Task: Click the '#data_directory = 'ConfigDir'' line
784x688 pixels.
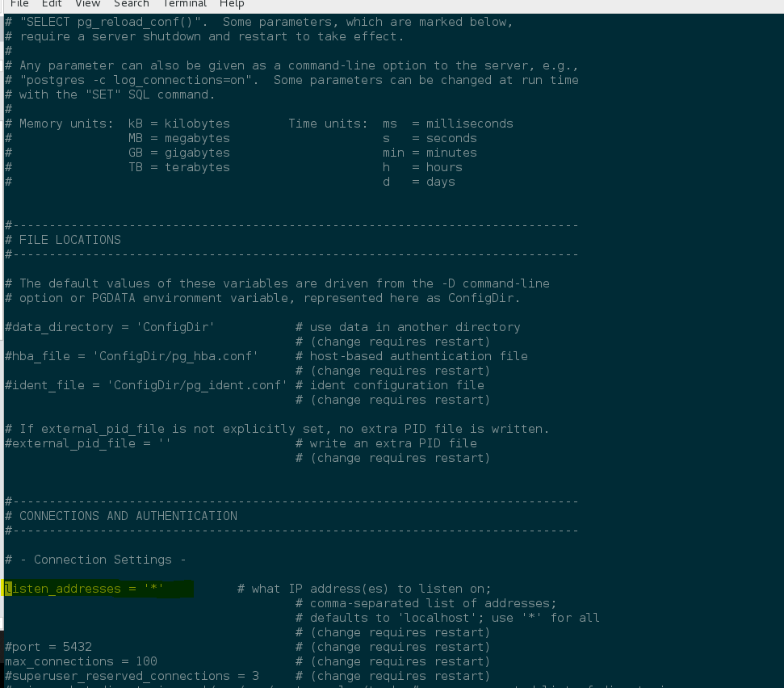Action: [110, 327]
